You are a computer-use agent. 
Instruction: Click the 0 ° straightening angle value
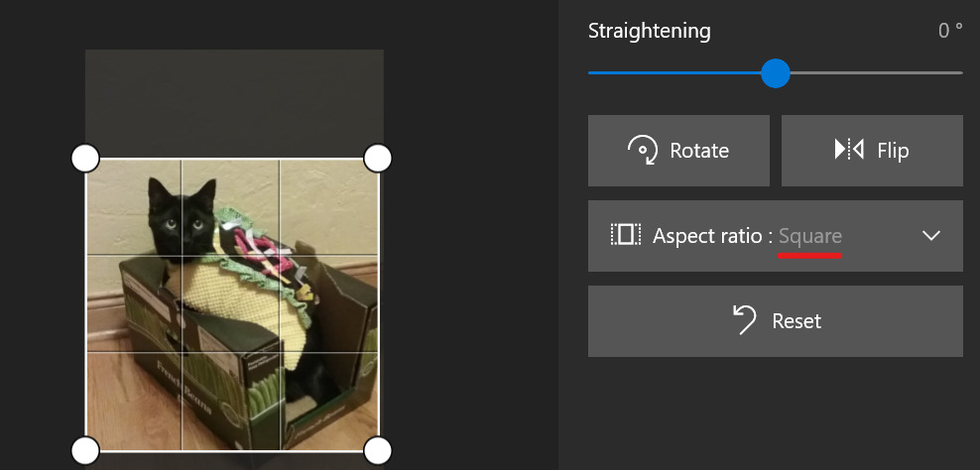pyautogui.click(x=949, y=31)
